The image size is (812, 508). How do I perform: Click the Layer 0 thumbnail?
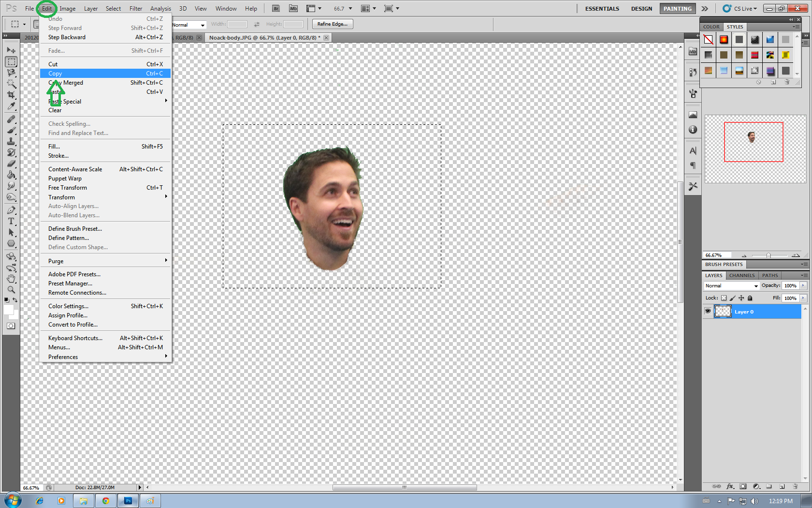pos(723,311)
